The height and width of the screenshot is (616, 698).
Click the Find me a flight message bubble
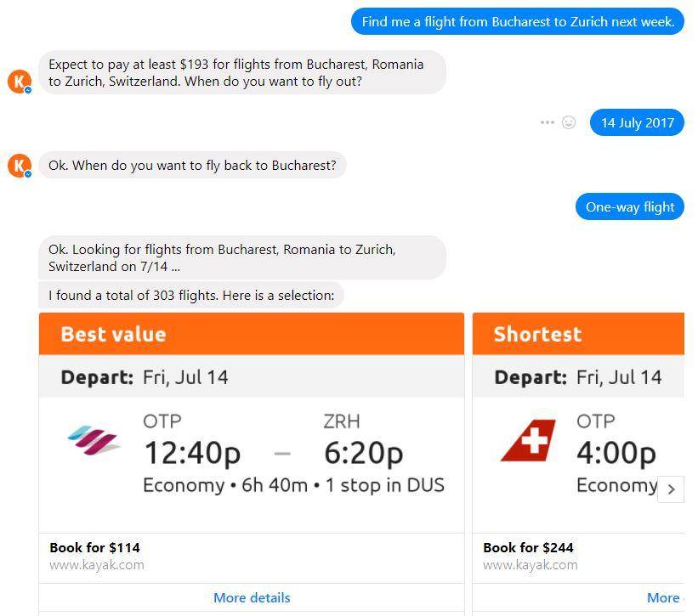click(518, 21)
